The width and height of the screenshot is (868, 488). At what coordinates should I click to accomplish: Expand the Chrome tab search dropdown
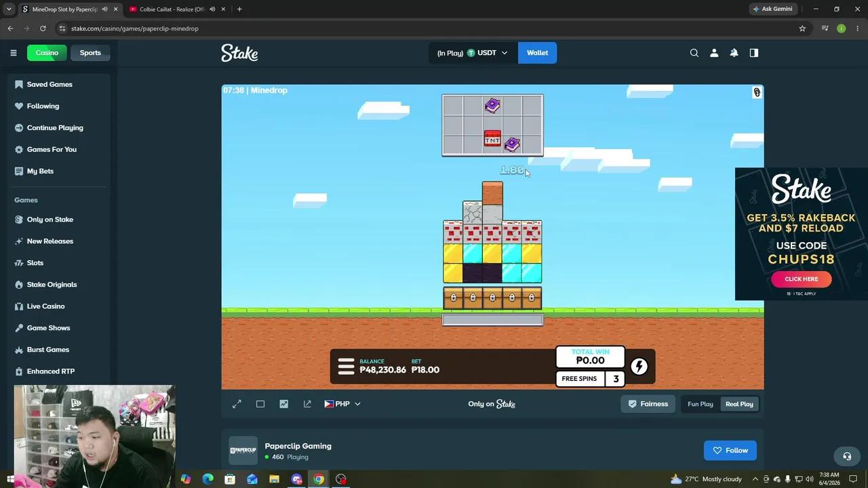pyautogui.click(x=9, y=9)
